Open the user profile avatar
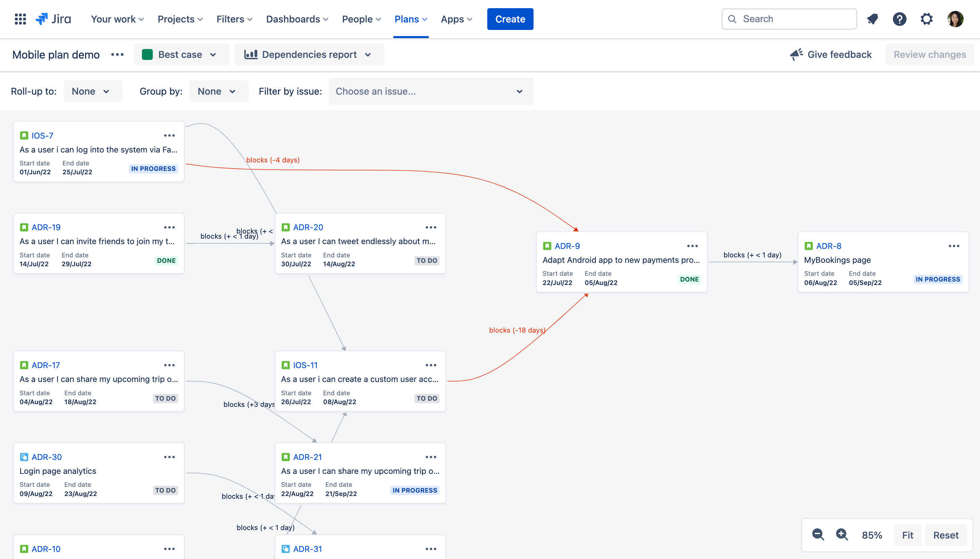Viewport: 980px width, 559px height. [x=955, y=19]
